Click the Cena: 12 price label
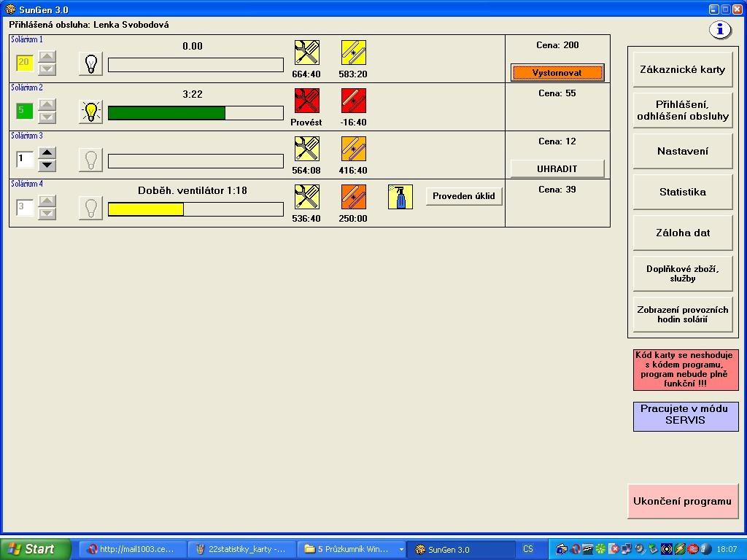This screenshot has width=747, height=560. point(557,141)
